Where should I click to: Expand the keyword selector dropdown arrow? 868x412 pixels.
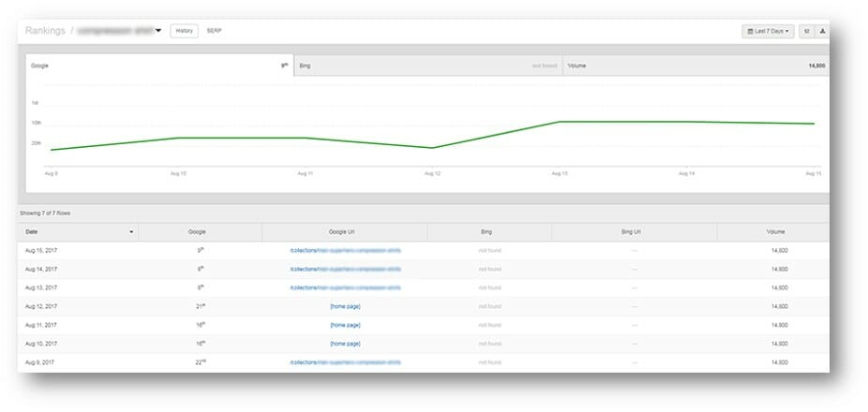pos(158,31)
